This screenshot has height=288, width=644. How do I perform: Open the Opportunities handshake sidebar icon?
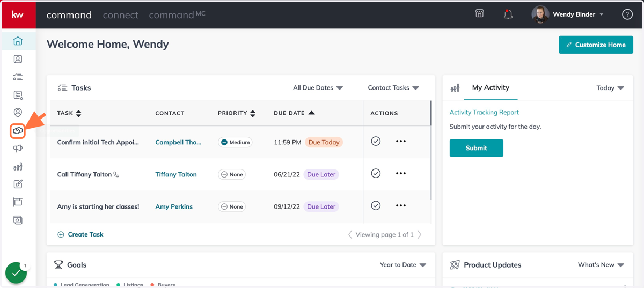click(18, 131)
